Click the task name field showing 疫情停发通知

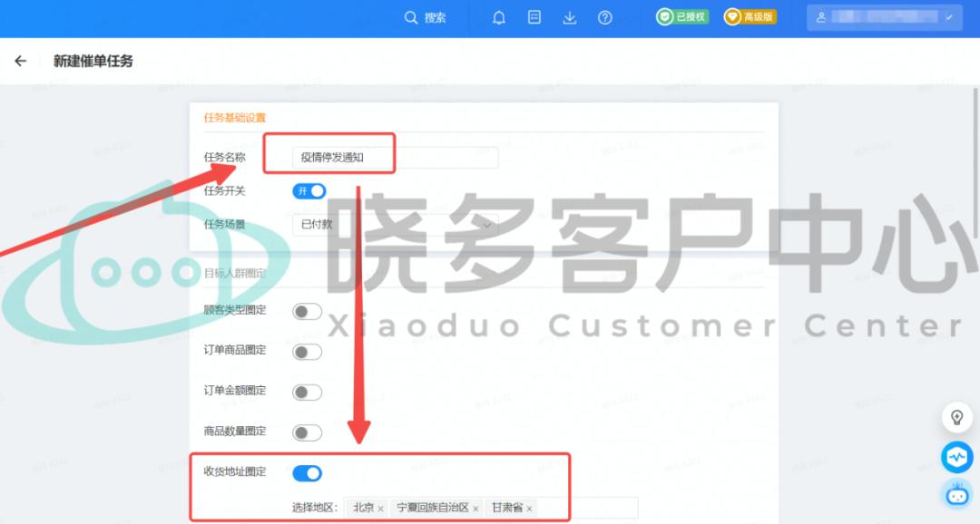[x=345, y=157]
